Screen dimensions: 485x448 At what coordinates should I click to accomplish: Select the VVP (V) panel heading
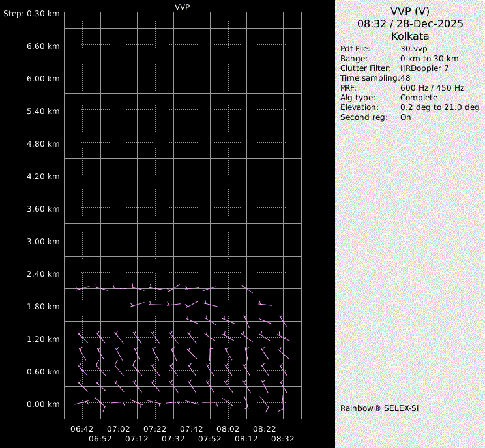pos(410,11)
